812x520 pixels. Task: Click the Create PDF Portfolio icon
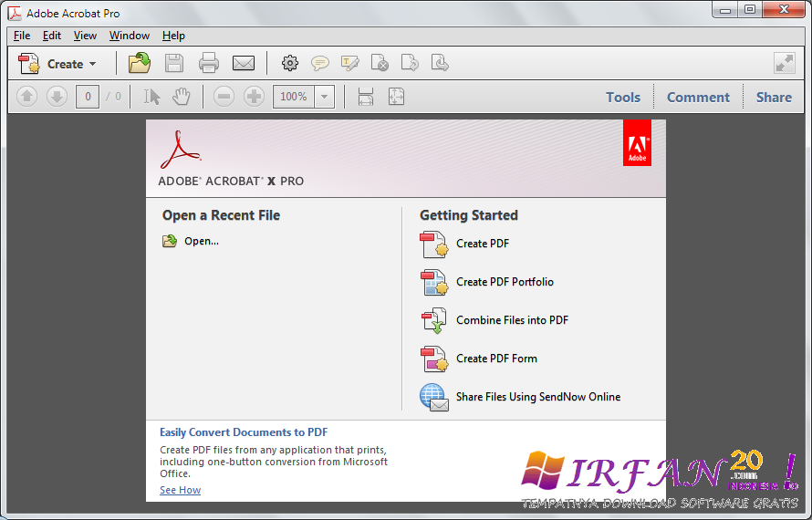tap(434, 282)
